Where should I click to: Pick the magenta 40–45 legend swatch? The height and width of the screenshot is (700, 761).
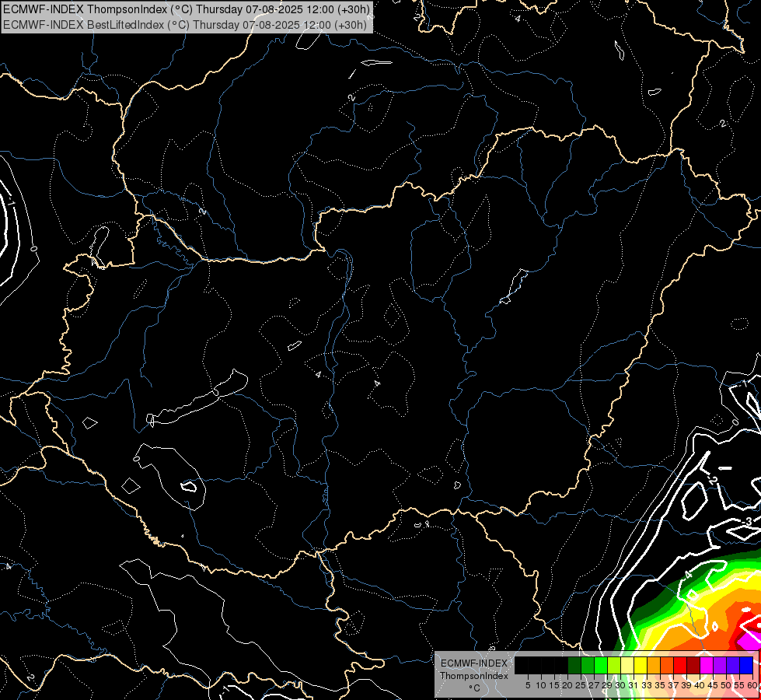pyautogui.click(x=707, y=666)
